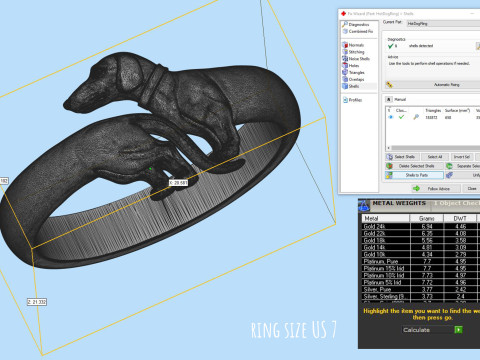Open the Calculate dropdown field
Viewport: 480px width, 360px height.
tap(428, 330)
